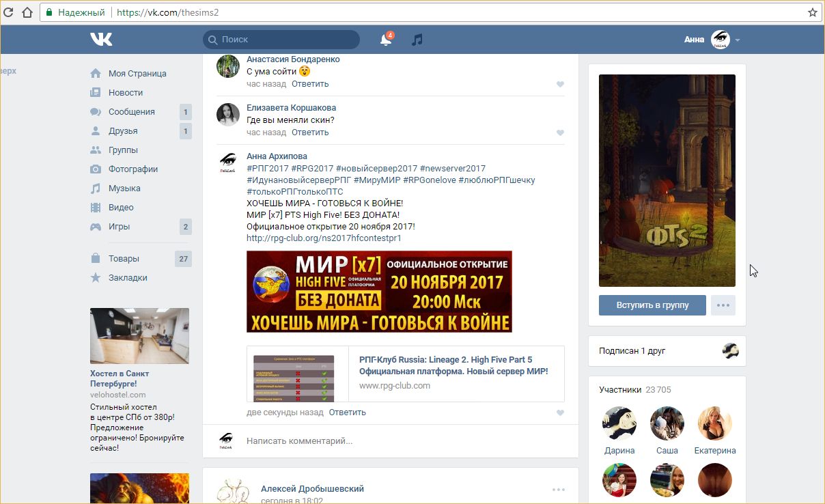Click the Поиск search field

pyautogui.click(x=287, y=40)
